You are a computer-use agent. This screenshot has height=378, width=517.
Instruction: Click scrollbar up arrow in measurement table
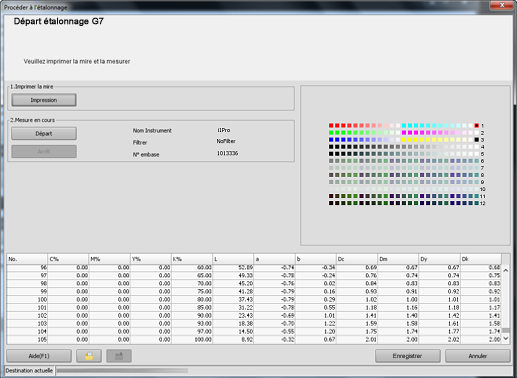506,270
